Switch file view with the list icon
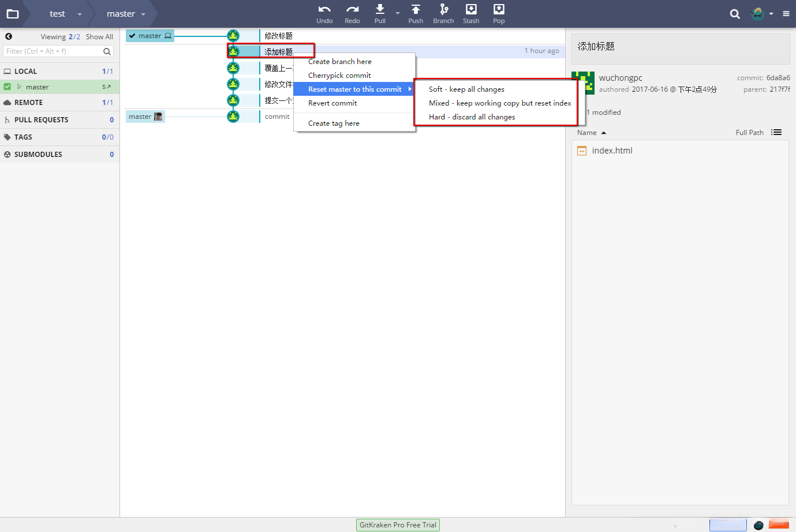The height and width of the screenshot is (532, 796). 776,132
